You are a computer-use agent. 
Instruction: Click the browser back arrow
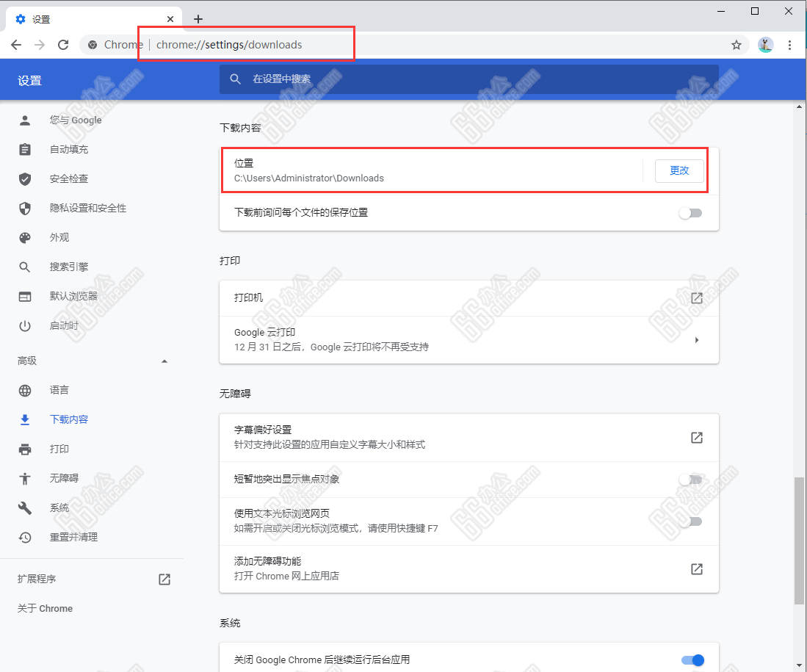pos(16,45)
